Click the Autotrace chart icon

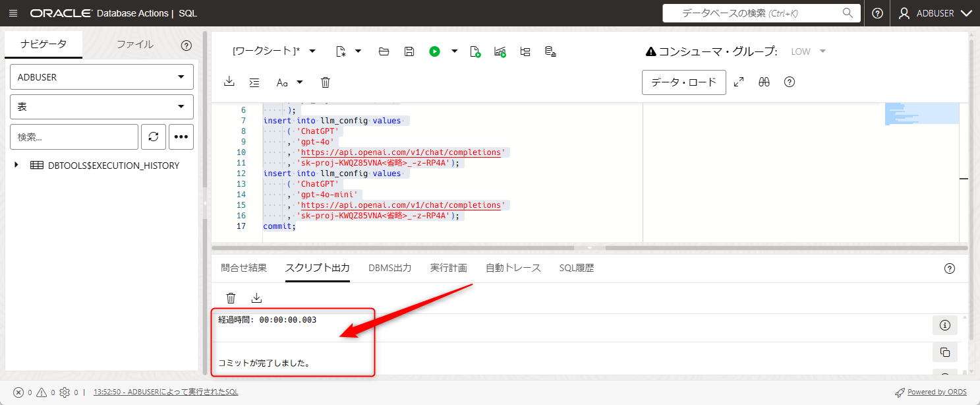[500, 51]
